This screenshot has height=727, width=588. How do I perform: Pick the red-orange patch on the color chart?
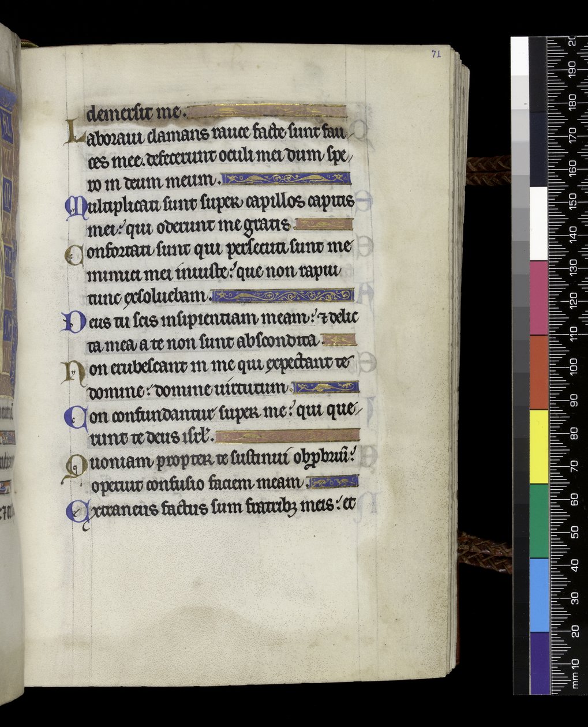coord(538,373)
